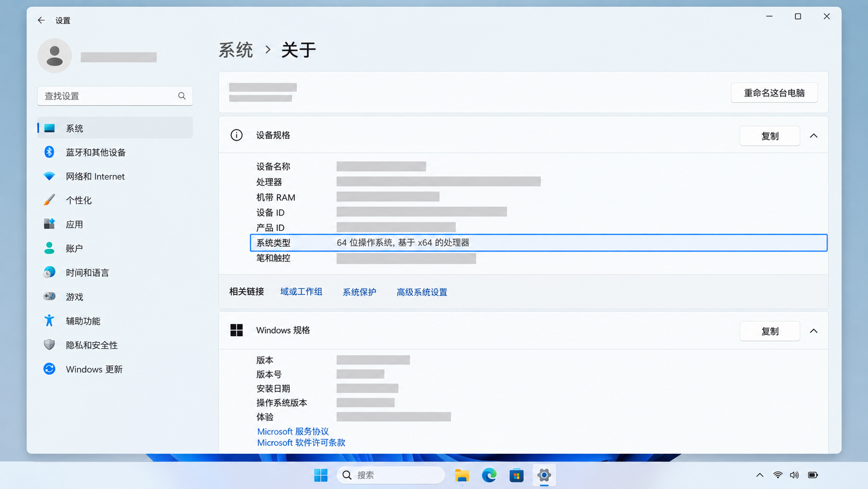
Task: Open 辅助功能 settings category
Action: pos(115,321)
